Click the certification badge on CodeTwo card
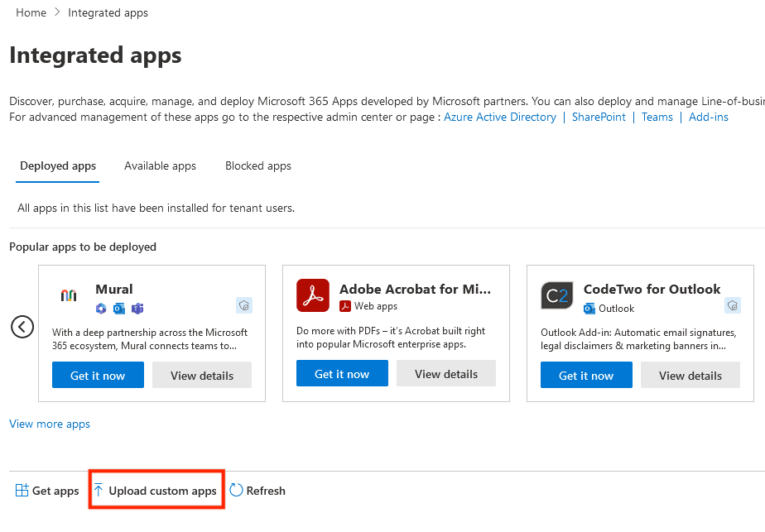The height and width of the screenshot is (532, 765). point(733,305)
